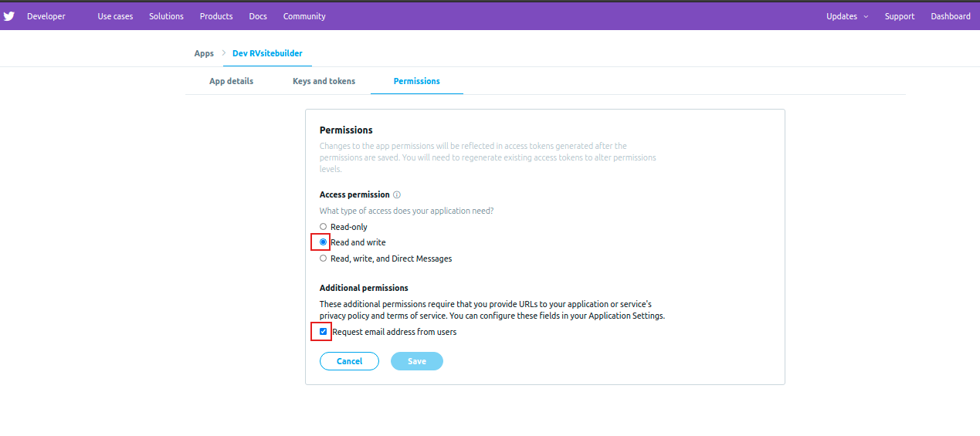Open the Solutions menu
Screen dimensions: 980x436
(166, 16)
